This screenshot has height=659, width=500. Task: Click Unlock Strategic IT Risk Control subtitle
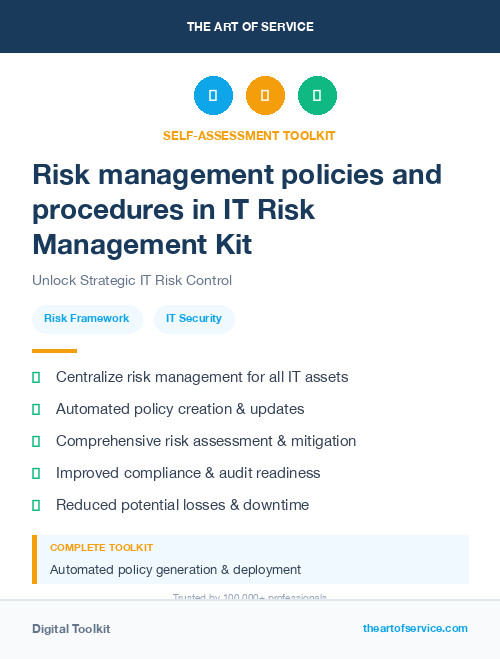[x=132, y=280]
